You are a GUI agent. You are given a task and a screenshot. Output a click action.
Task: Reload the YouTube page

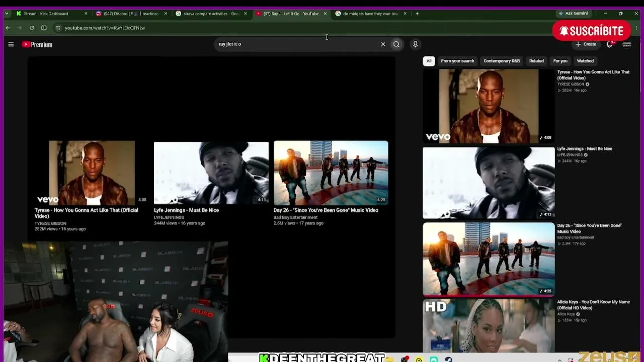(32, 28)
